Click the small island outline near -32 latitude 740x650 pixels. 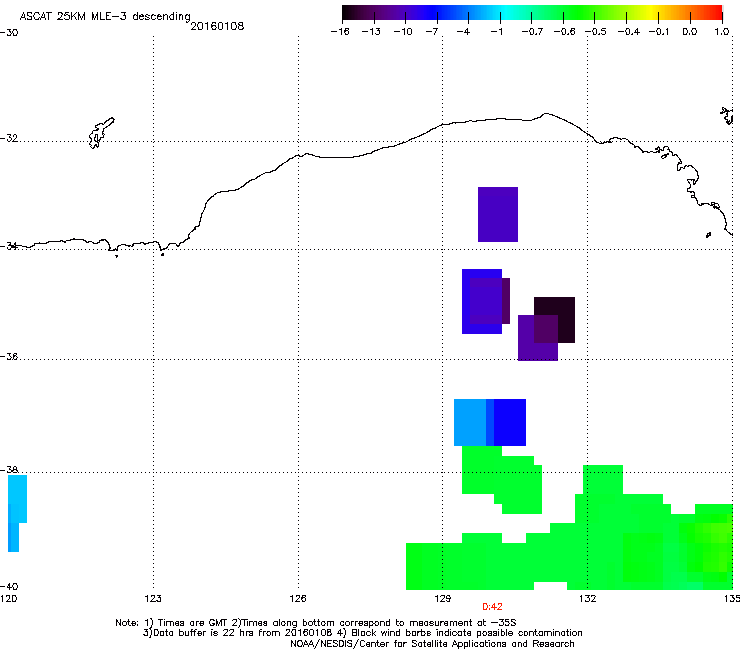(x=101, y=133)
